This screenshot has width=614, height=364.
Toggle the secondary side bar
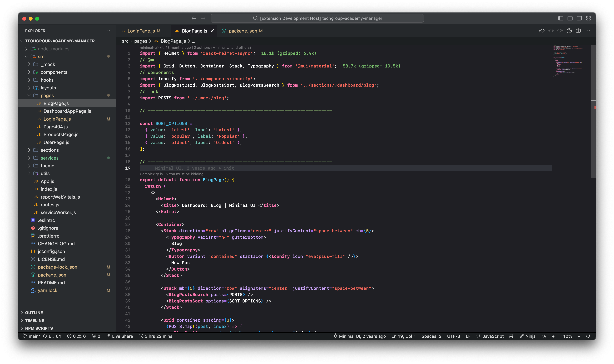pyautogui.click(x=579, y=18)
